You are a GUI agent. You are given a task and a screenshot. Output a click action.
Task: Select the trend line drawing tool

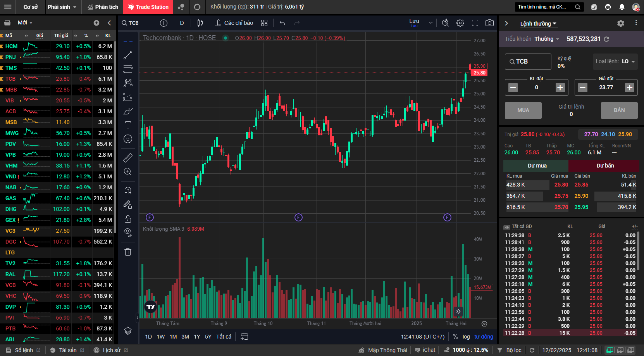128,55
